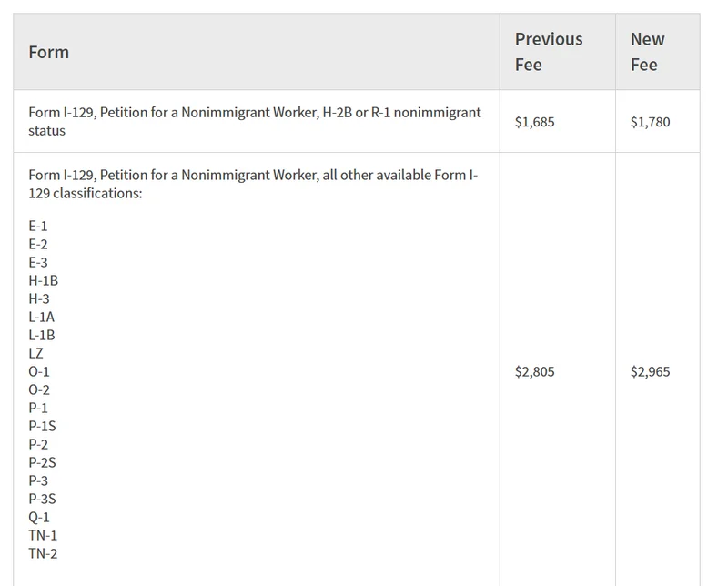
Task: Select the E-3 classification entry
Action: tap(39, 262)
